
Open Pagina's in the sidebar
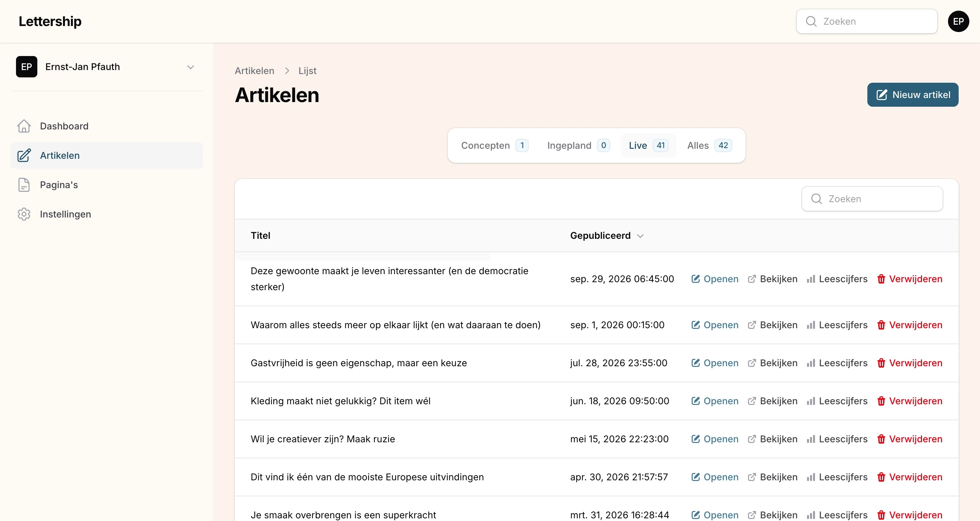click(107, 184)
